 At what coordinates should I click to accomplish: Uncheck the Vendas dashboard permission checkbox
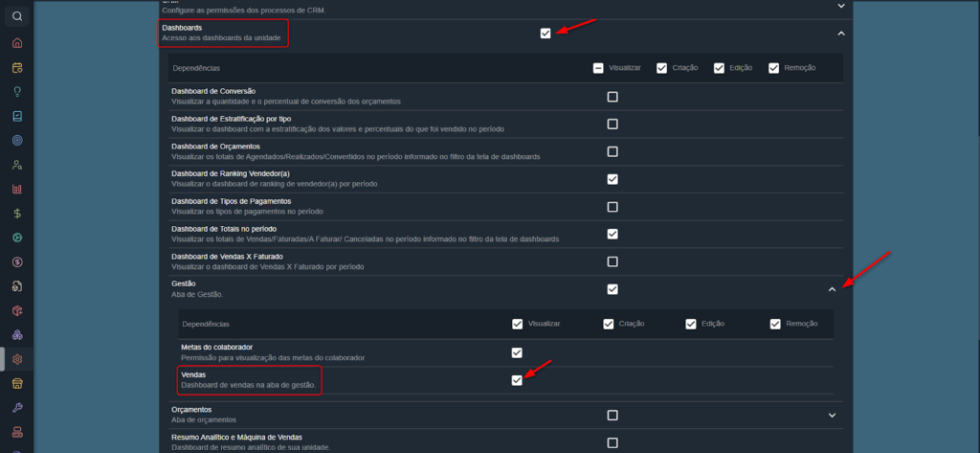tap(517, 380)
